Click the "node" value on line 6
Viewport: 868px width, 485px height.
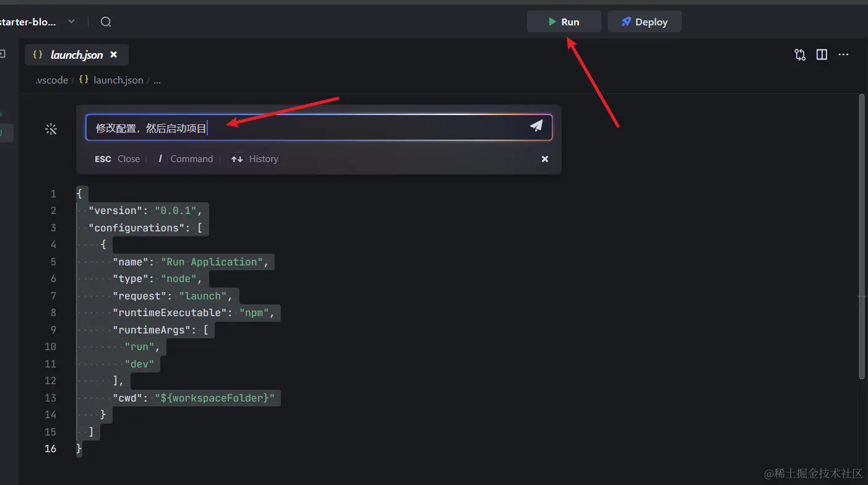pyautogui.click(x=179, y=278)
